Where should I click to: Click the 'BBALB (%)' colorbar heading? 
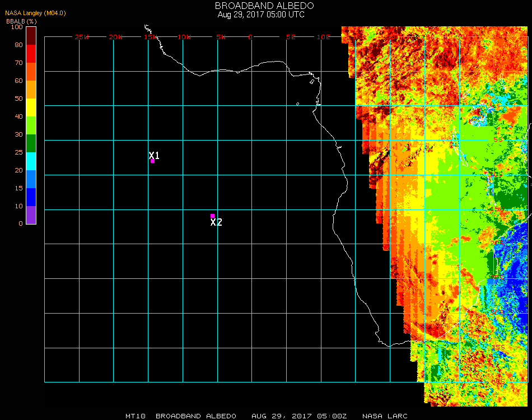click(x=21, y=21)
